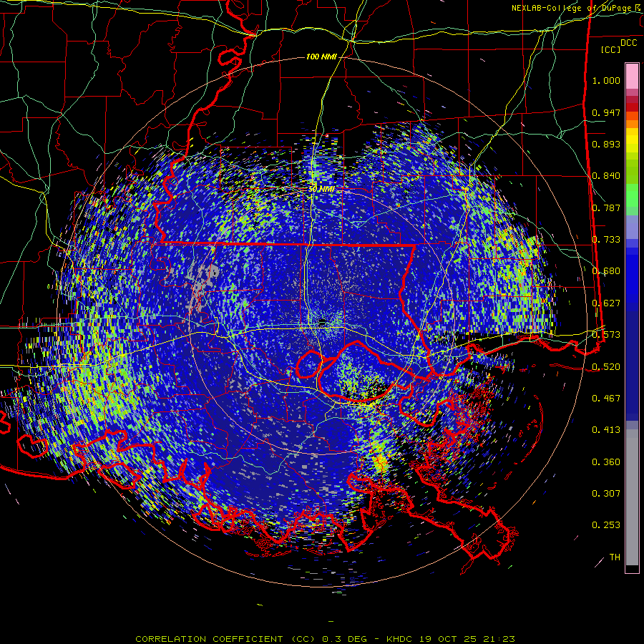Click the 100 NMI range ring label
644x644 pixels.
[x=321, y=57]
